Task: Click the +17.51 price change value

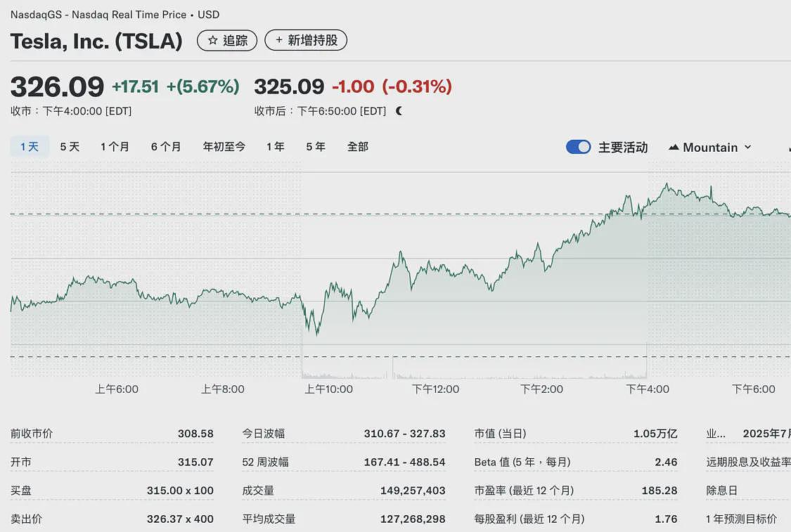Action: click(x=135, y=86)
